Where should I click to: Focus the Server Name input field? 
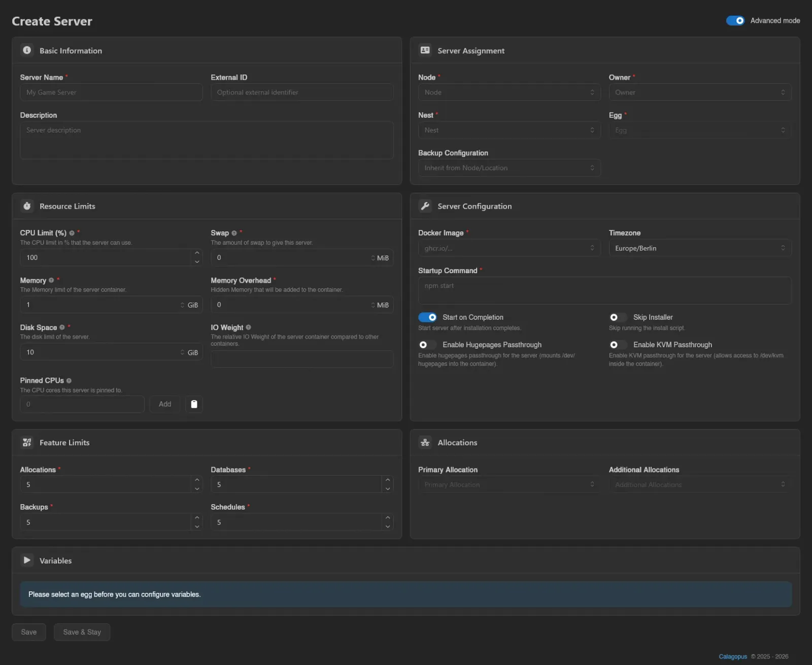(111, 92)
